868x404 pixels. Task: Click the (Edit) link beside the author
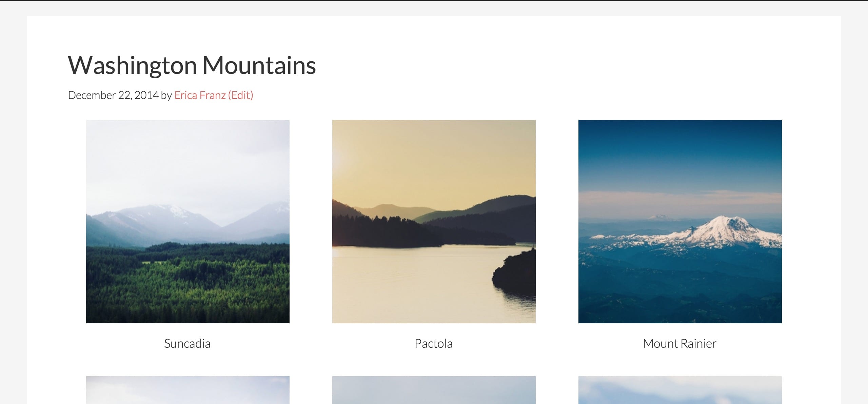(241, 95)
